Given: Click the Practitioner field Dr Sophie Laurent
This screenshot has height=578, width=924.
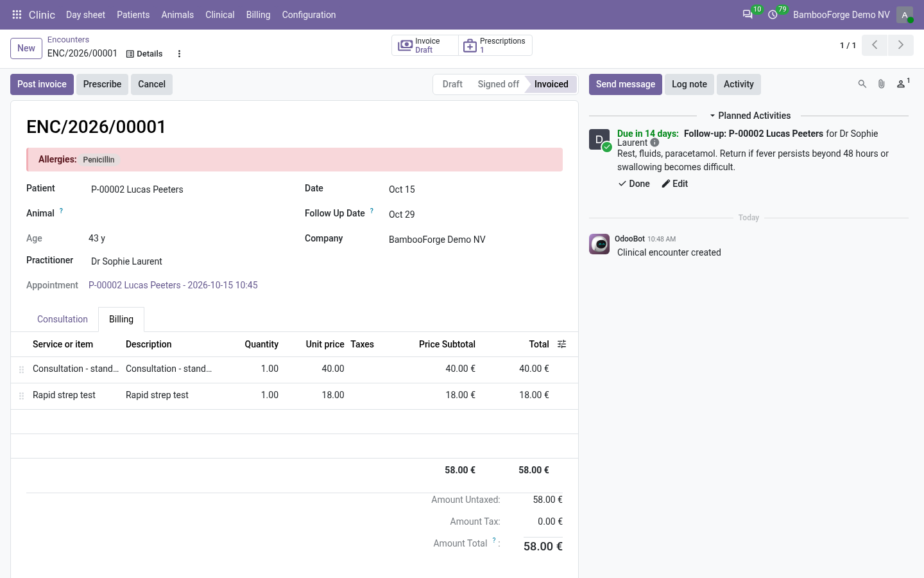Looking at the screenshot, I should click(126, 261).
